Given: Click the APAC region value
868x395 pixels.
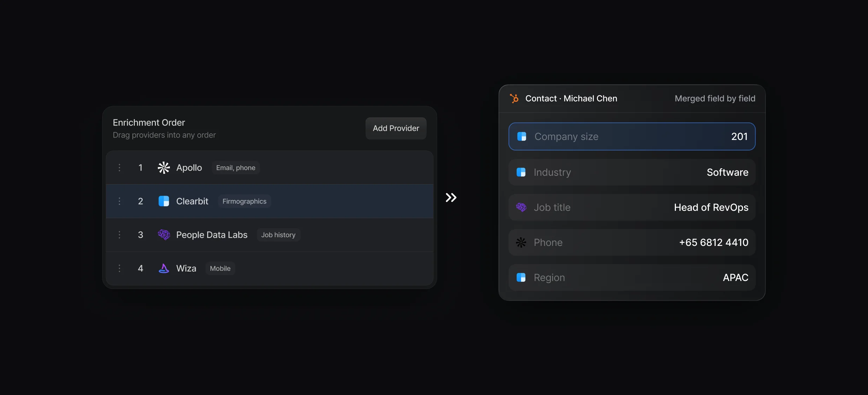Looking at the screenshot, I should [x=736, y=277].
